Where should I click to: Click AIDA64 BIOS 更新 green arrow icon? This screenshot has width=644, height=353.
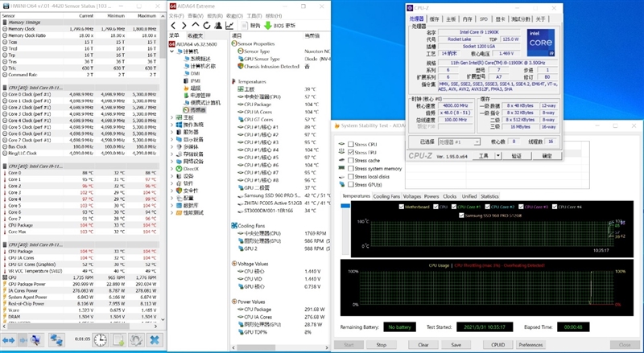point(268,26)
